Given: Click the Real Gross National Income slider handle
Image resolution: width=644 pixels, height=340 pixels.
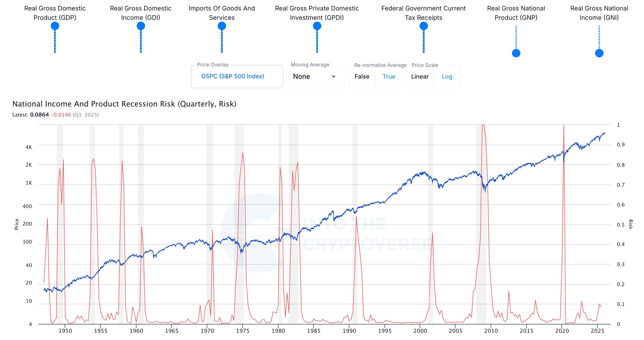Looking at the screenshot, I should (x=599, y=53).
